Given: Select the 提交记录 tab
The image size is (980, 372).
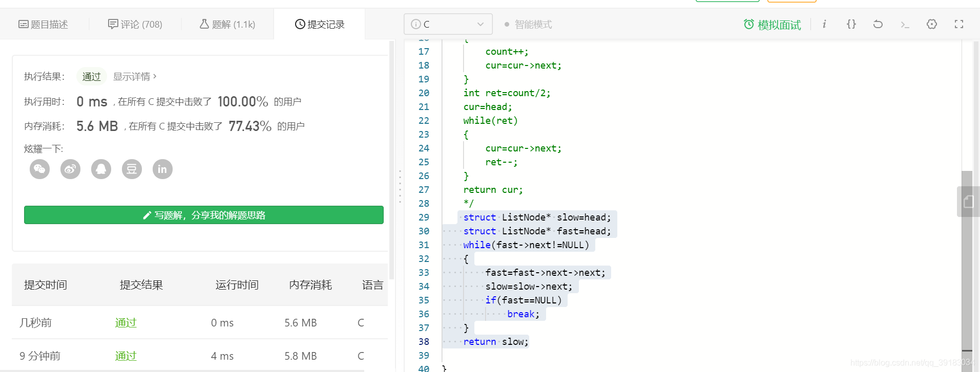Looking at the screenshot, I should pos(320,24).
